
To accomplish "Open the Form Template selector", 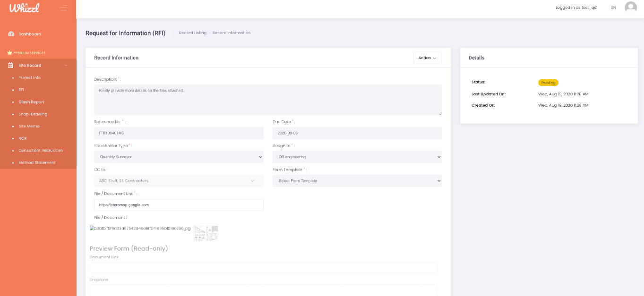I will click(x=357, y=181).
